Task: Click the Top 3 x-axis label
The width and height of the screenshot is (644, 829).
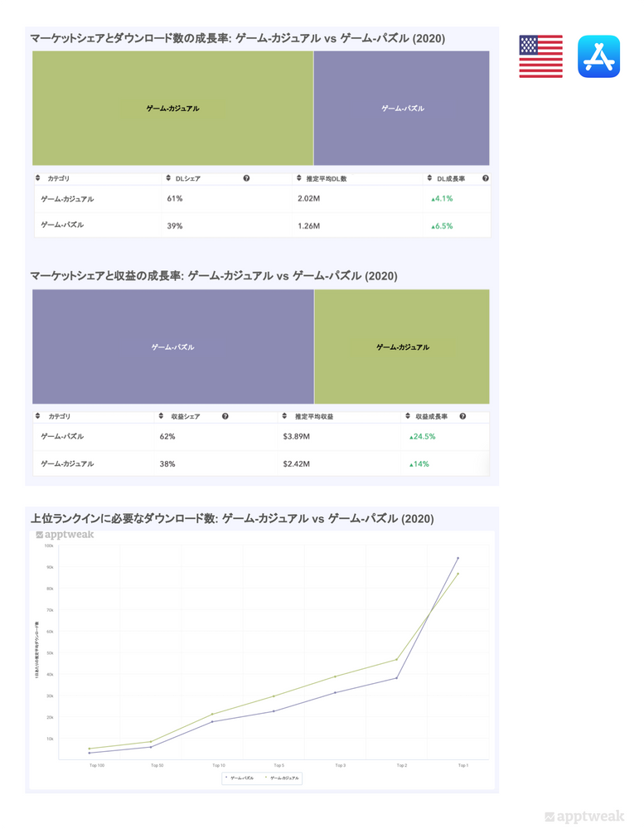Action: 340,765
